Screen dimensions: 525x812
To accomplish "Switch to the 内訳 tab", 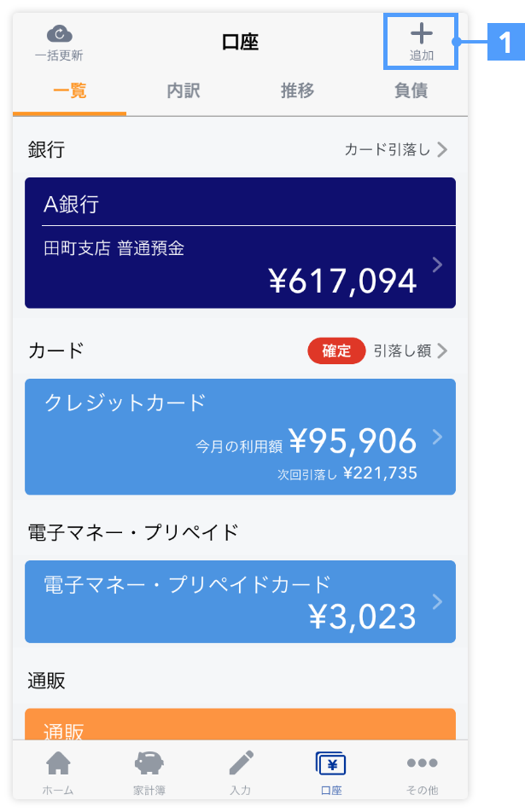I will point(184,90).
